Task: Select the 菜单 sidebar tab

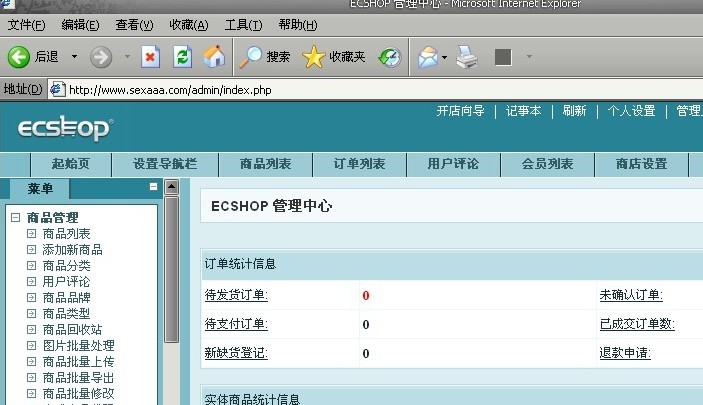Action: pos(40,189)
